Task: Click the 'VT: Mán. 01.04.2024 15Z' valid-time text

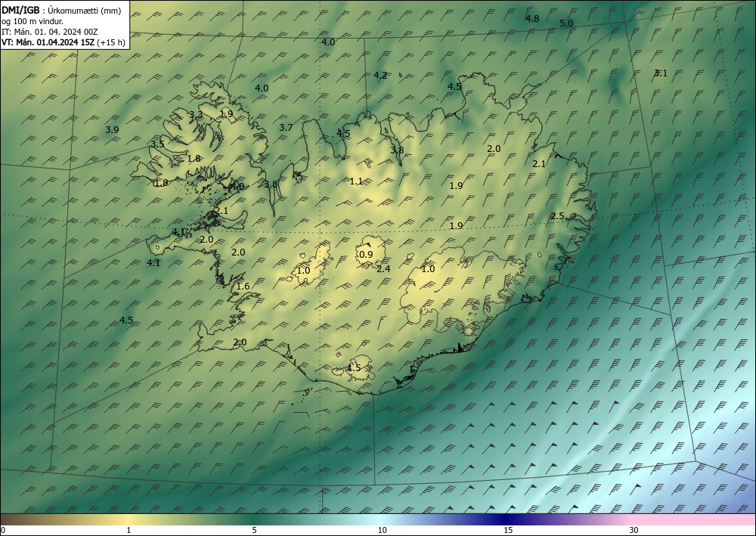Action: click(x=48, y=42)
